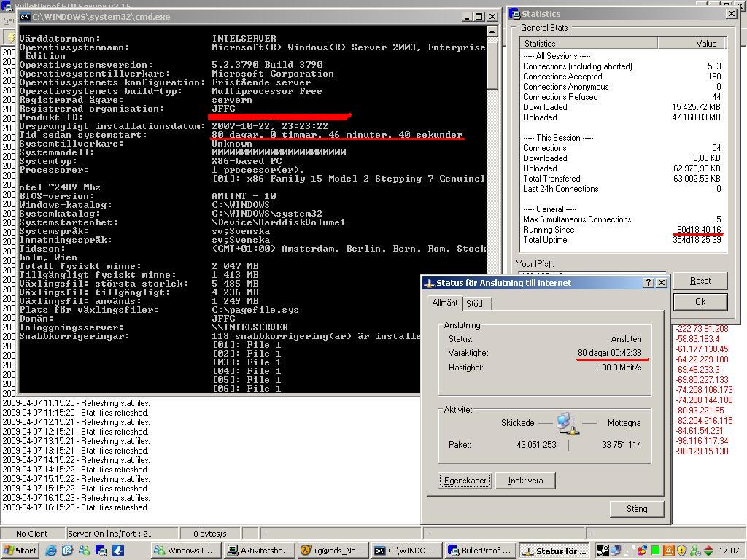
Task: Click the Messenger buddy tray icon
Action: 695,551
